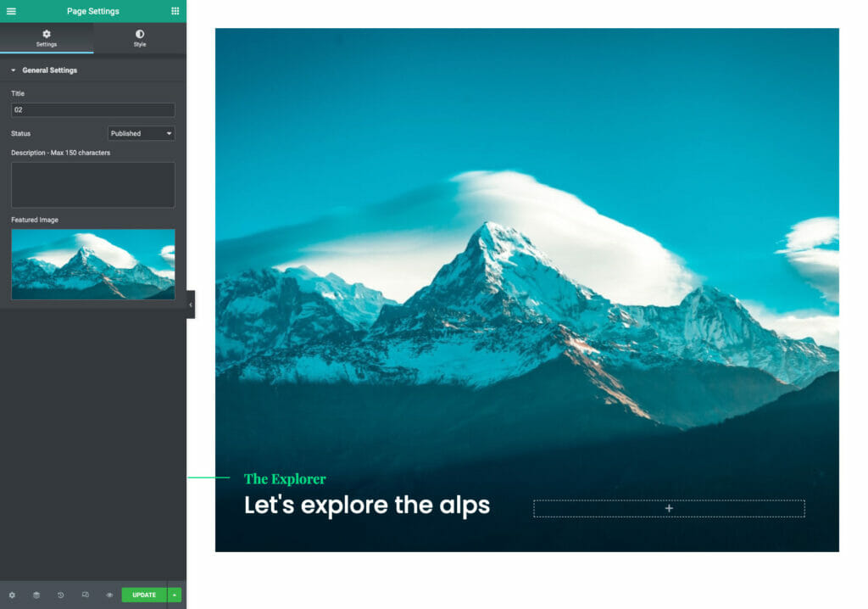Open the History icon in bottom bar
Viewport: 868px width, 609px height.
pyautogui.click(x=61, y=595)
